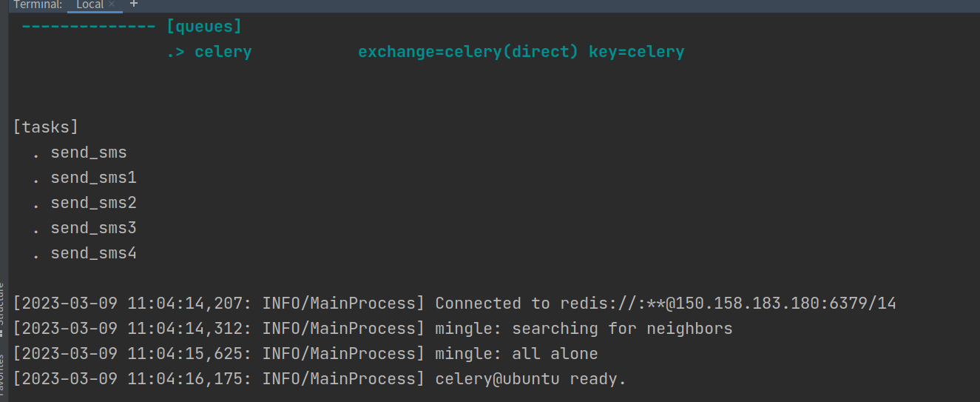Click the key=celery text
Screen dimensions: 980x402
[637, 53]
